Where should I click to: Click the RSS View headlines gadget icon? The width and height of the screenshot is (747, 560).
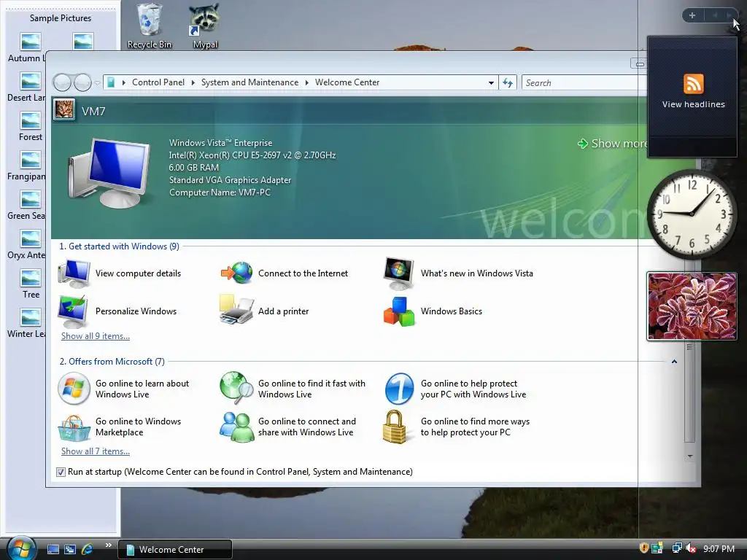pos(693,84)
